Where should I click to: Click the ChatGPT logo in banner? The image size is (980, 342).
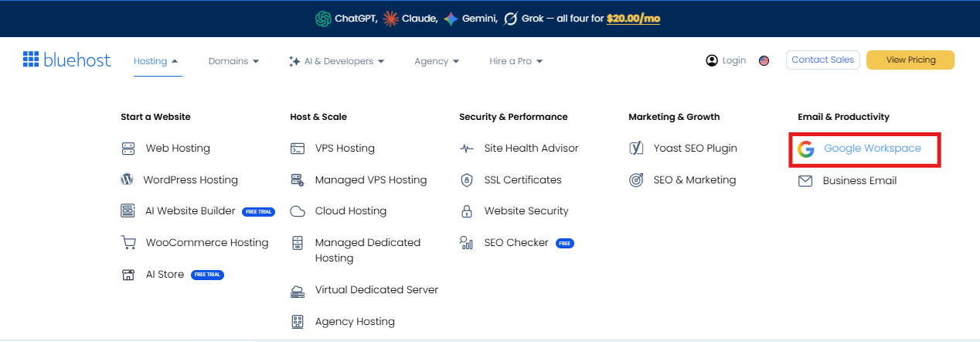(323, 19)
